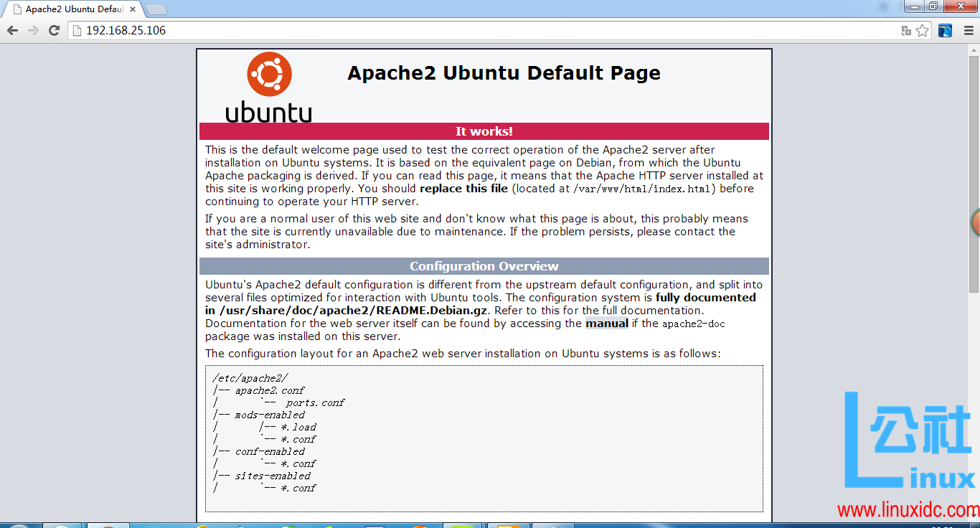
Task: Reload the Apache2 default page
Action: click(x=53, y=30)
